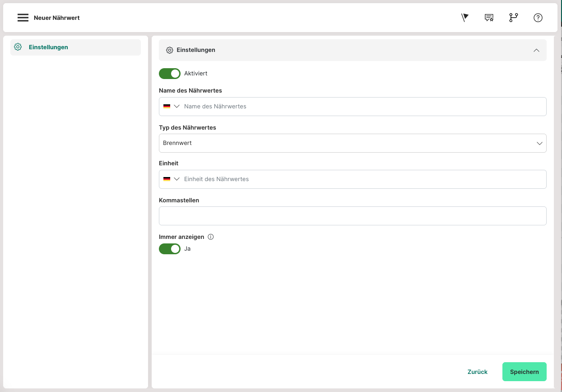Open the hamburger menu

pyautogui.click(x=23, y=18)
